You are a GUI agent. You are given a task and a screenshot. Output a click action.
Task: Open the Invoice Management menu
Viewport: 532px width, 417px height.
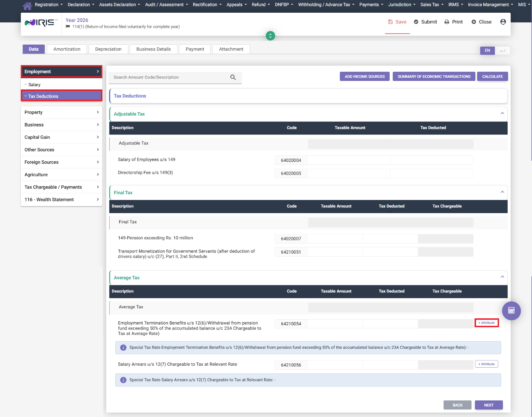[x=491, y=5]
